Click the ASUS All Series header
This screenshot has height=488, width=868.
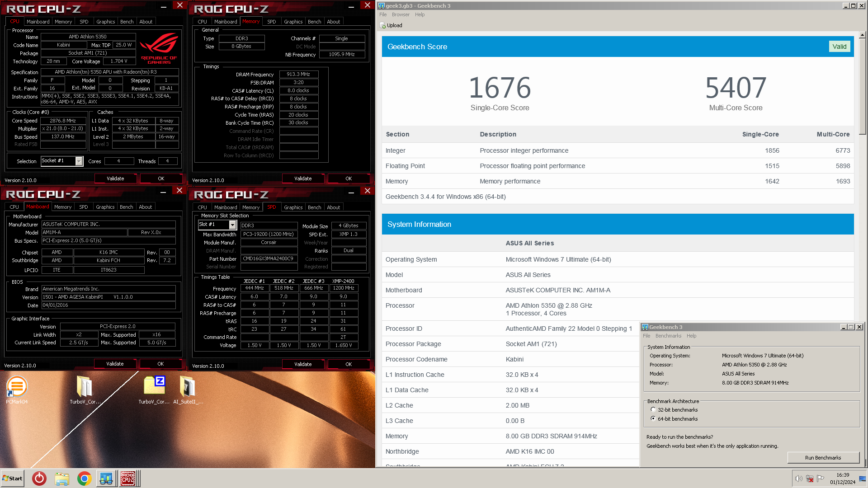(529, 243)
